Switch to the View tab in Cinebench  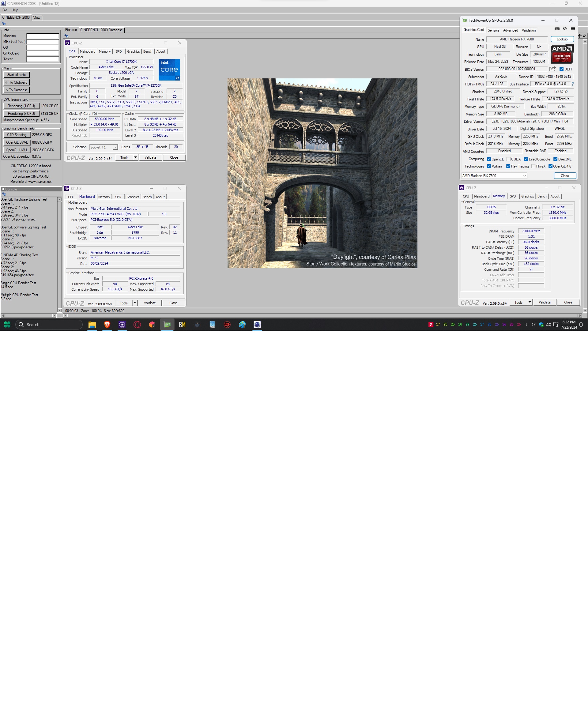[37, 18]
